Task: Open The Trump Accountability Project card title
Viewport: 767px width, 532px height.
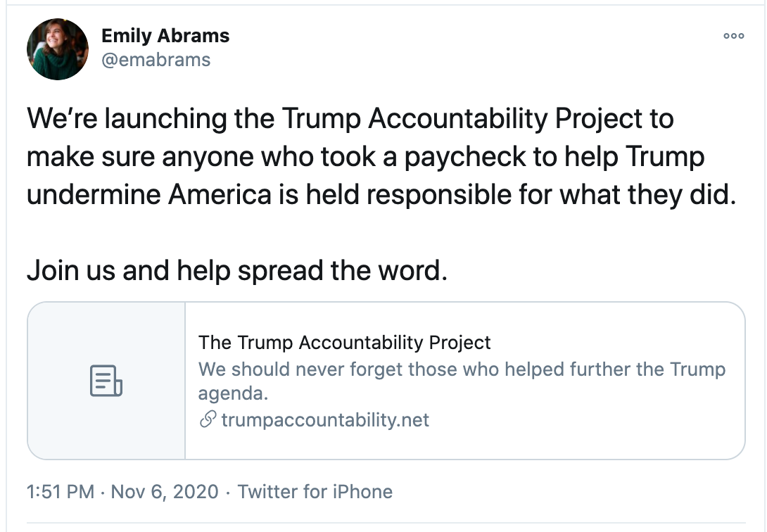Action: tap(344, 342)
